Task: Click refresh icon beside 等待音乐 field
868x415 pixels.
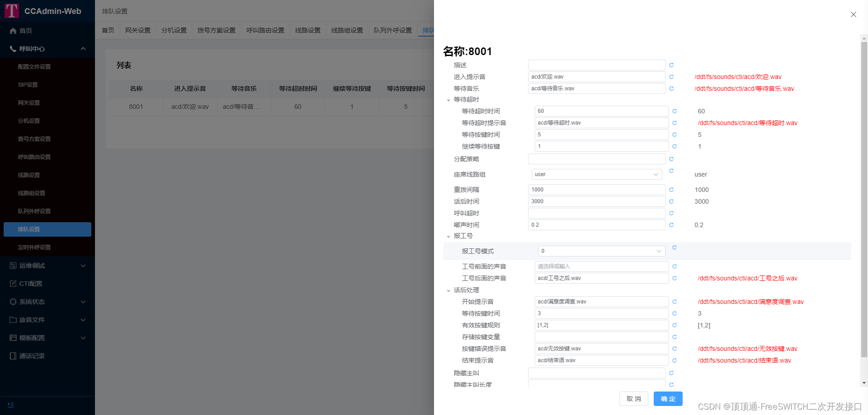Action: [671, 89]
